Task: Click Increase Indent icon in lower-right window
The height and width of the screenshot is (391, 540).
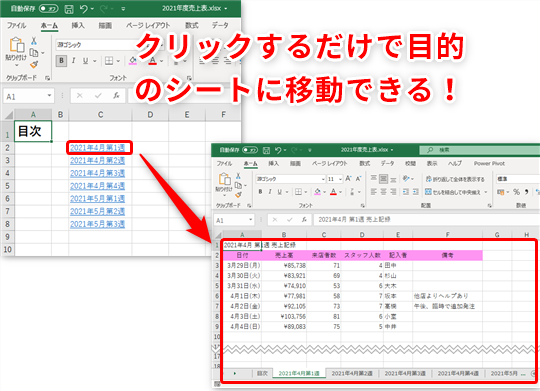Action: coord(416,192)
